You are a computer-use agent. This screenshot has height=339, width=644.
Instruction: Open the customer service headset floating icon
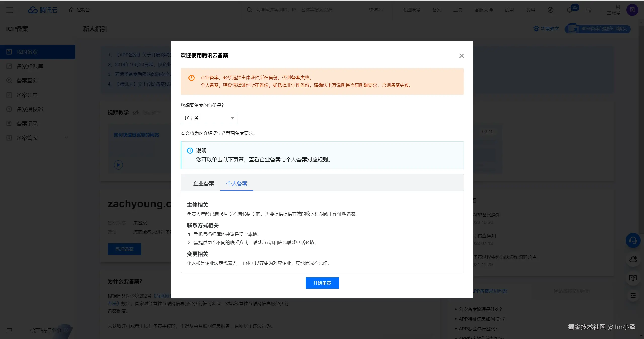(x=633, y=241)
